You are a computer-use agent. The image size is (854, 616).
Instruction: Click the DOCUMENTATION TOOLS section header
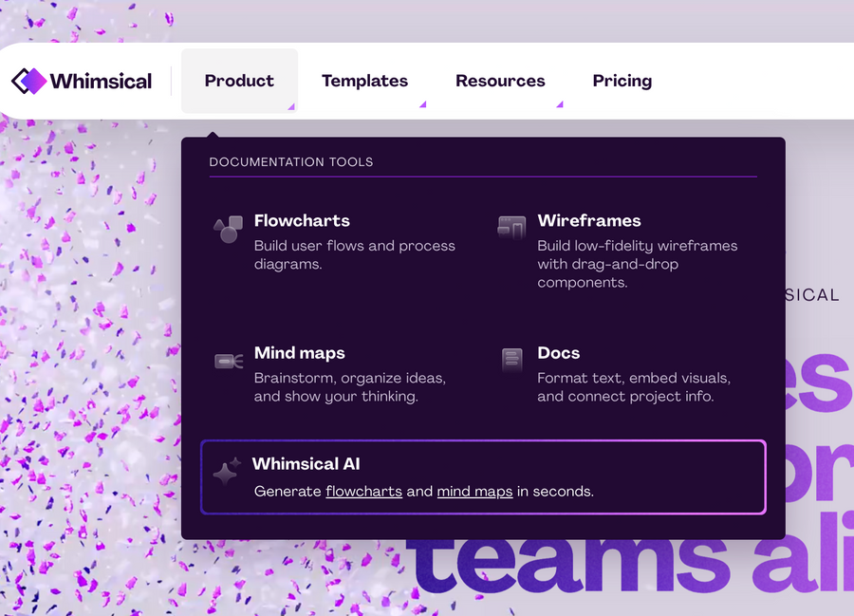tap(291, 161)
